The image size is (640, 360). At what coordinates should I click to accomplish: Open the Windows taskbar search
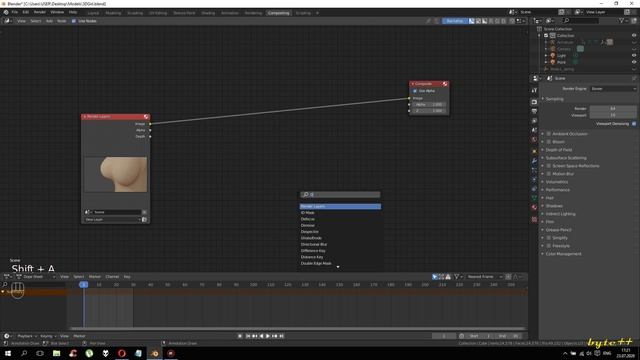click(x=24, y=353)
